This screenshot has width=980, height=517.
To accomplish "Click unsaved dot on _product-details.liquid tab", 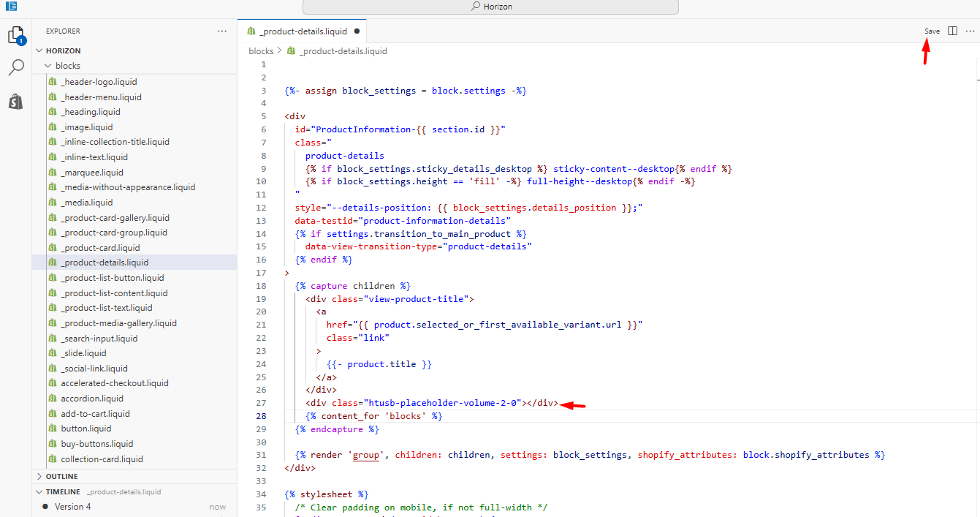I will click(x=357, y=31).
